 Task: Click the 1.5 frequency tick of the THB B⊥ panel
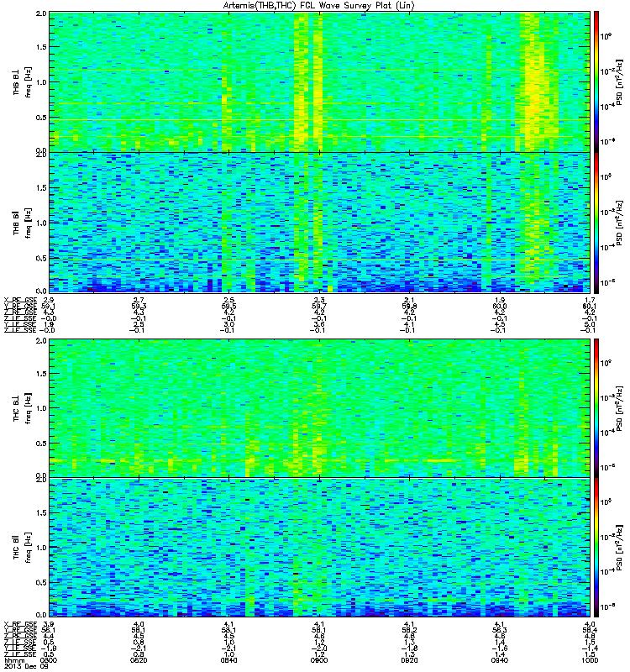point(41,47)
